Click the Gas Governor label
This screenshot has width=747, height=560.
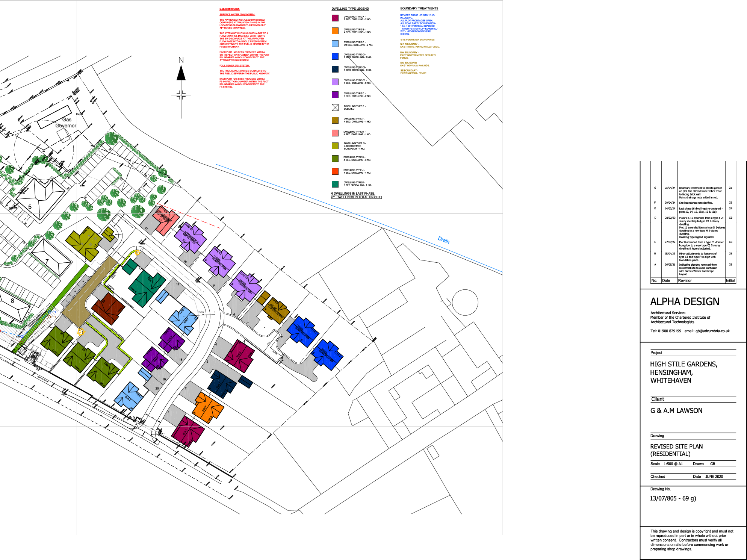click(66, 123)
